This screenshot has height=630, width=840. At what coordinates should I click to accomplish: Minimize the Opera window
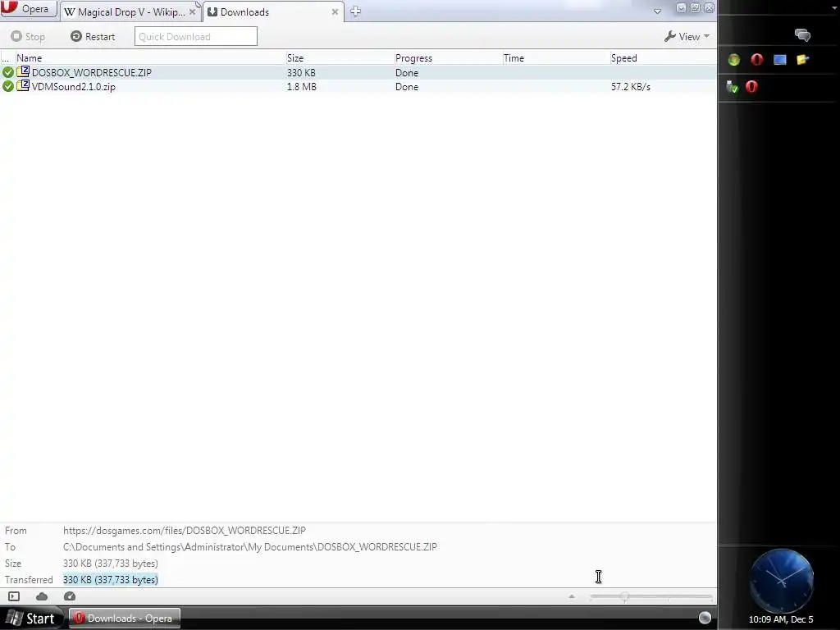[x=681, y=8]
